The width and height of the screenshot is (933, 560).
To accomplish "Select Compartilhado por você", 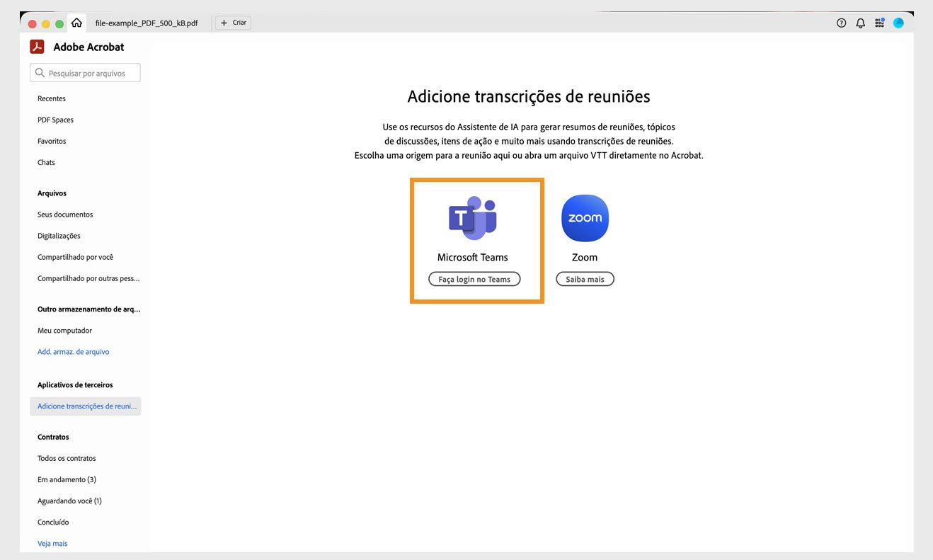I will click(x=75, y=257).
